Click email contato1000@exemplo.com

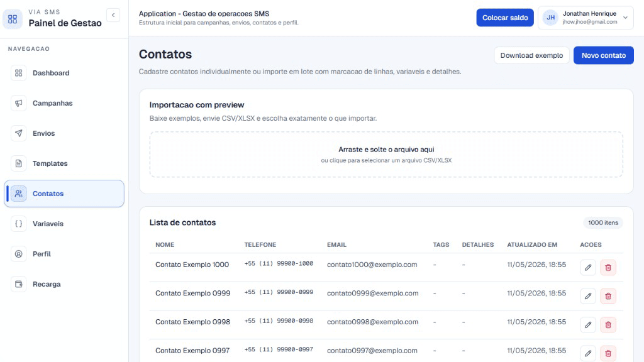(x=372, y=265)
